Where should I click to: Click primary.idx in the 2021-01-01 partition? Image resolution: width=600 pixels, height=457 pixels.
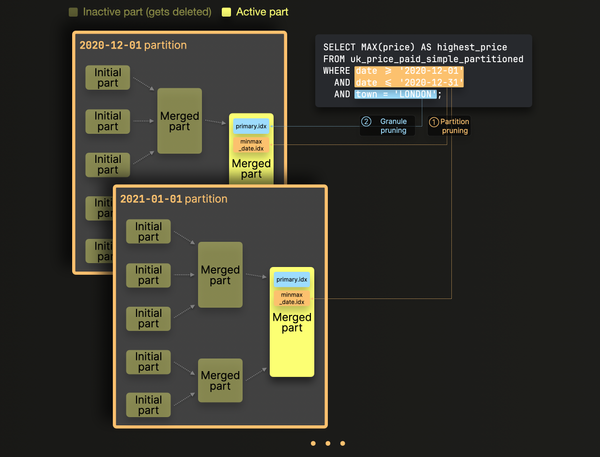[x=292, y=279]
